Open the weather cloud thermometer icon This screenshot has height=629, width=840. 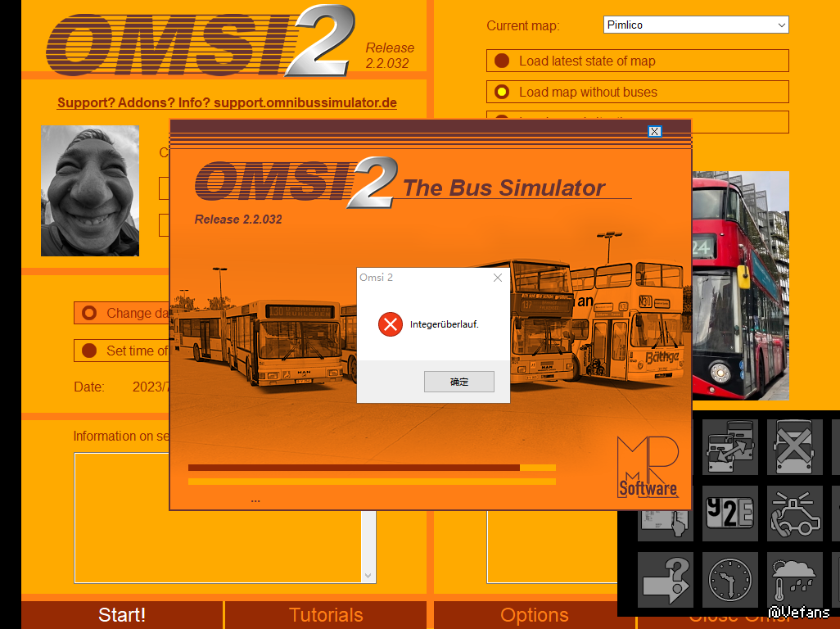pyautogui.click(x=794, y=580)
